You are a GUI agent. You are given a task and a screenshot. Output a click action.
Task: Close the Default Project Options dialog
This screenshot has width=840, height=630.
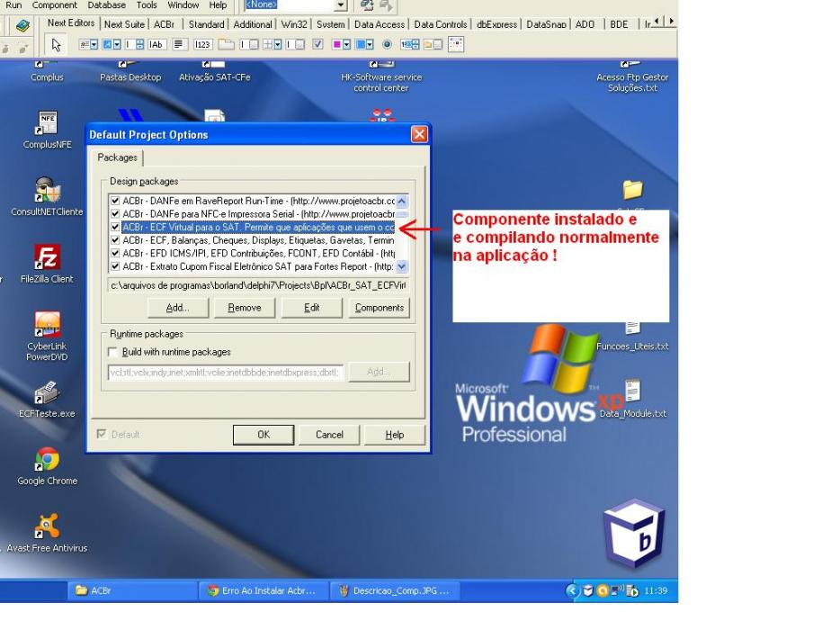click(x=419, y=134)
